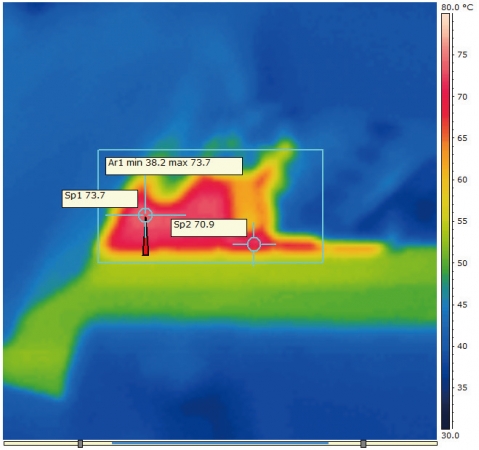Click the temperature color scale bar
Screen dimensions: 479x450
446,221
